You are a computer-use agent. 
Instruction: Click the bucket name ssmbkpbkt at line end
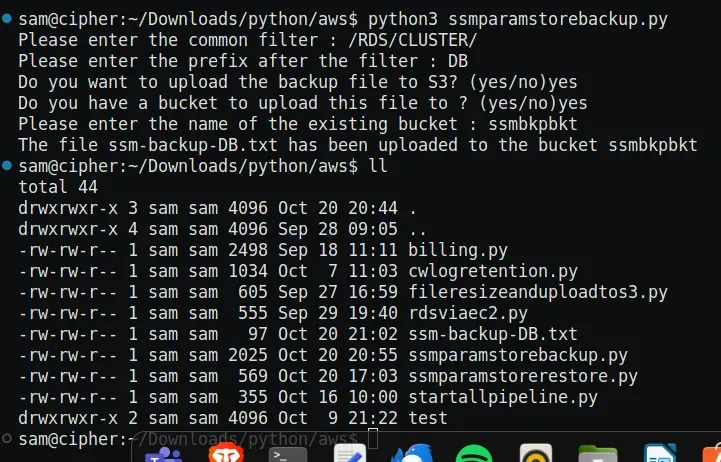click(653, 145)
